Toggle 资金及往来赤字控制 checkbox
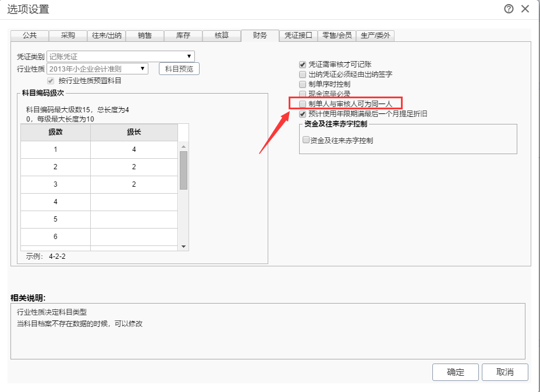The image size is (540, 392). pos(306,140)
